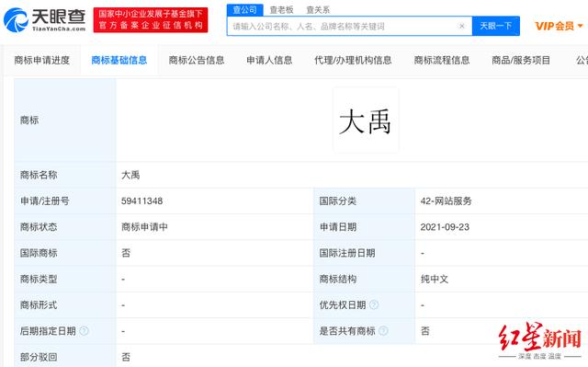
Task: Open help icon next to 优先权日期
Action: 374,305
